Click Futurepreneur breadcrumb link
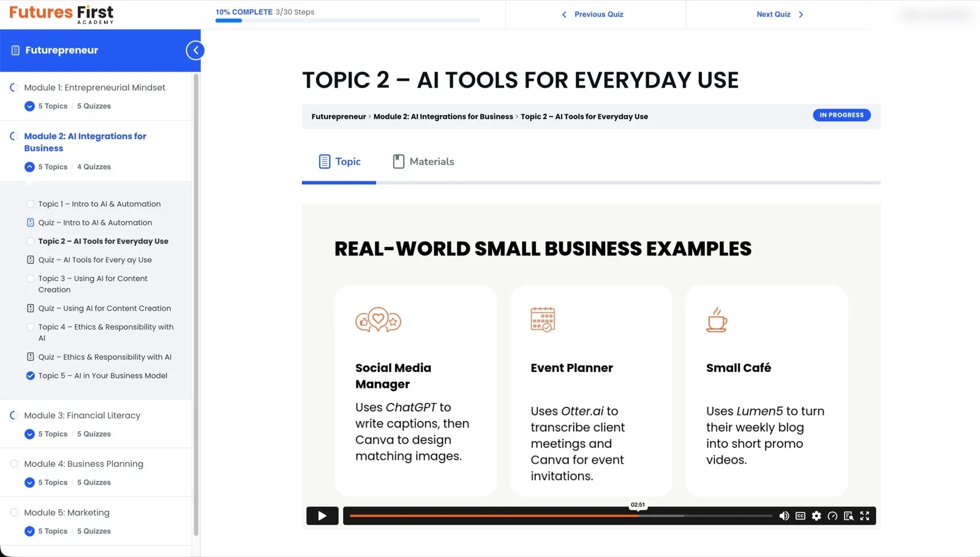The width and height of the screenshot is (980, 557). pyautogui.click(x=339, y=116)
